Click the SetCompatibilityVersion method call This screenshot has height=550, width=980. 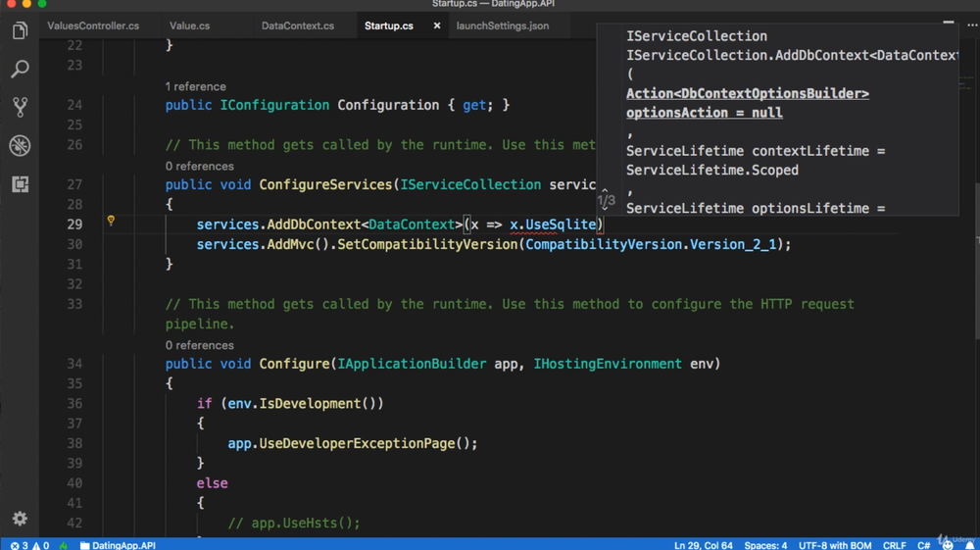click(427, 244)
